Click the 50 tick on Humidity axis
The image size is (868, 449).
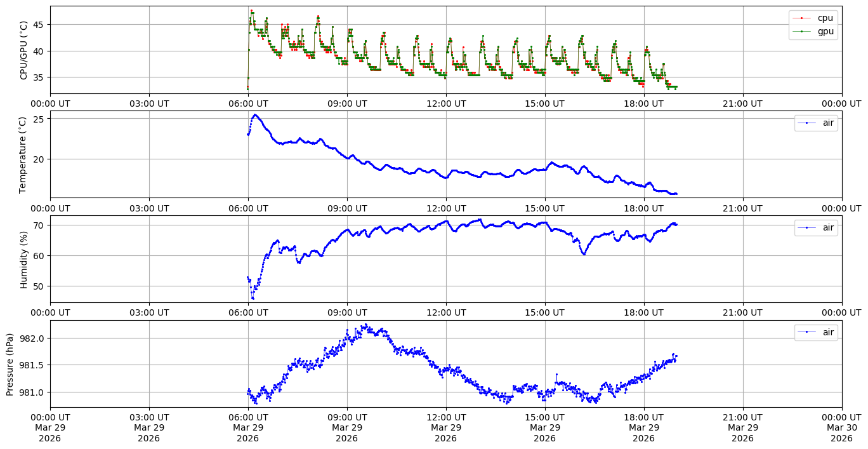click(39, 286)
